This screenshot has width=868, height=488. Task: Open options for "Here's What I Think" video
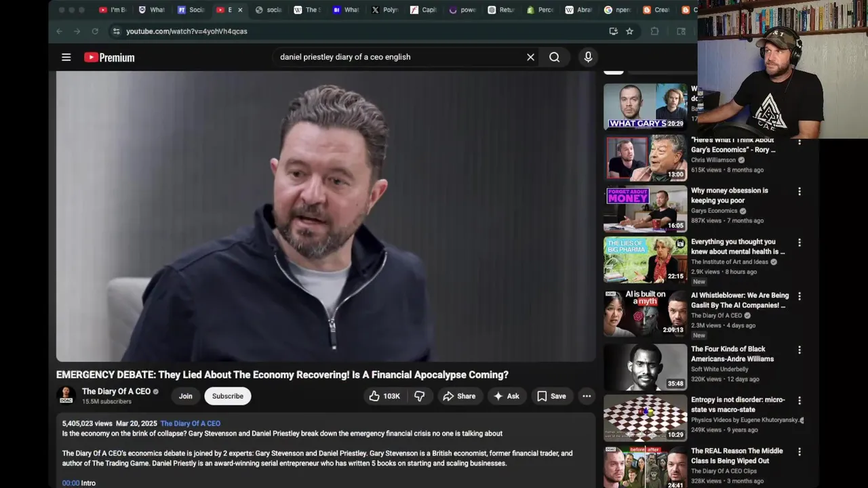point(800,141)
